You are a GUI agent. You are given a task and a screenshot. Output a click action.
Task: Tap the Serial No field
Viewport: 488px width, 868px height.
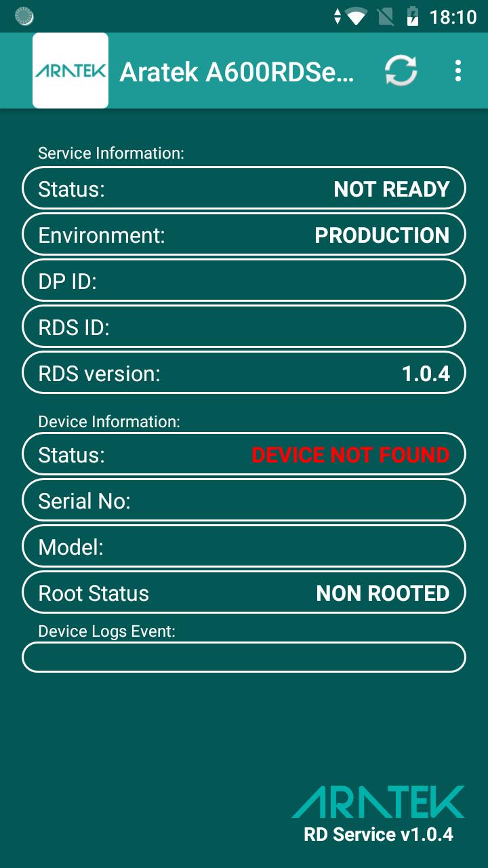(244, 500)
